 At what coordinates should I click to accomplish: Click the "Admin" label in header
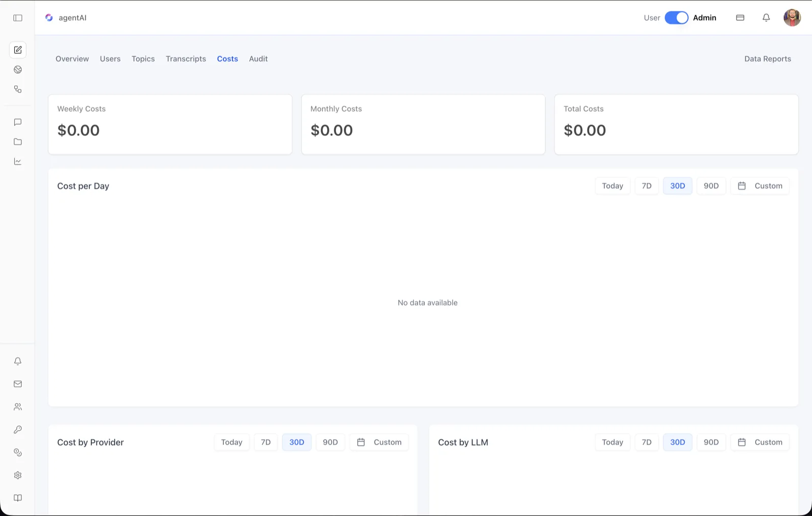click(x=704, y=18)
